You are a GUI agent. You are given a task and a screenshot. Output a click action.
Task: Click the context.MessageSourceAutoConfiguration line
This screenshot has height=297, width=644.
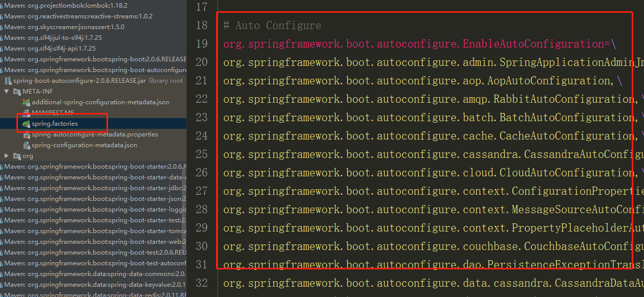[434, 210]
